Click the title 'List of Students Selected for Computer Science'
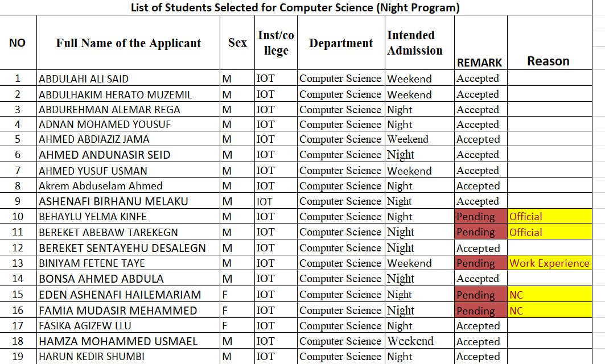 (x=295, y=7)
